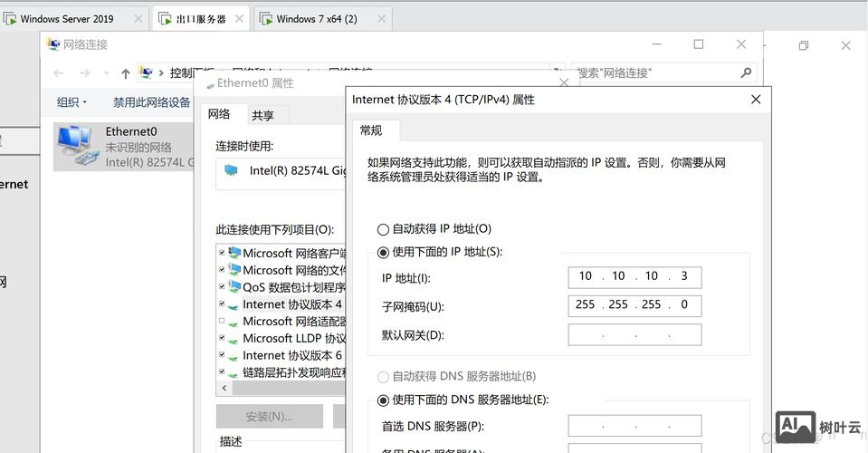Click QoS 数据包计划程序 item icon

tap(234, 287)
